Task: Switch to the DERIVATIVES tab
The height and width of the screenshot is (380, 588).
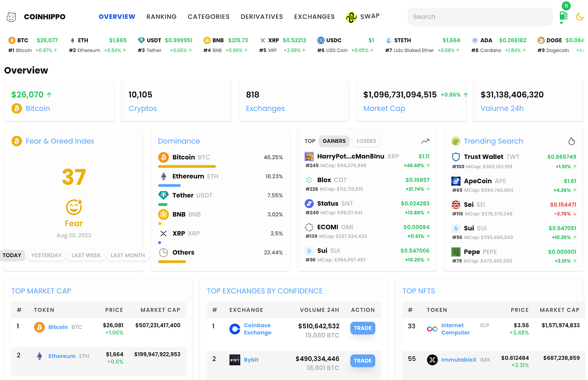Action: [x=262, y=17]
